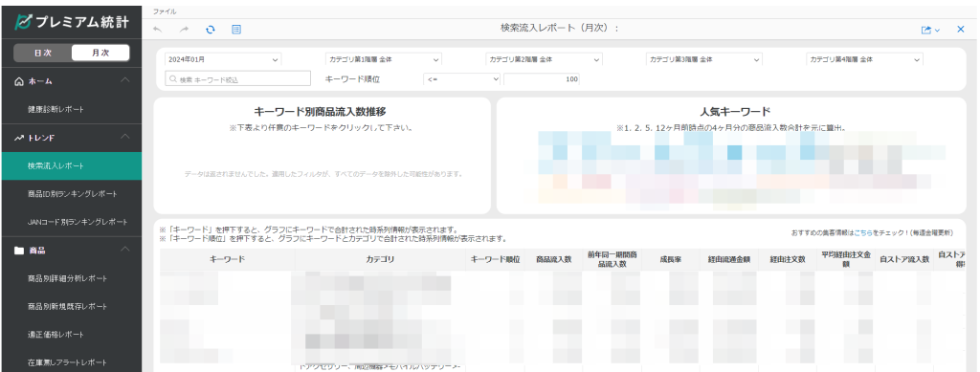The width and height of the screenshot is (980, 372).
Task: Open the カテゴリ第2階層 全体 dropdown
Action: pos(544,60)
